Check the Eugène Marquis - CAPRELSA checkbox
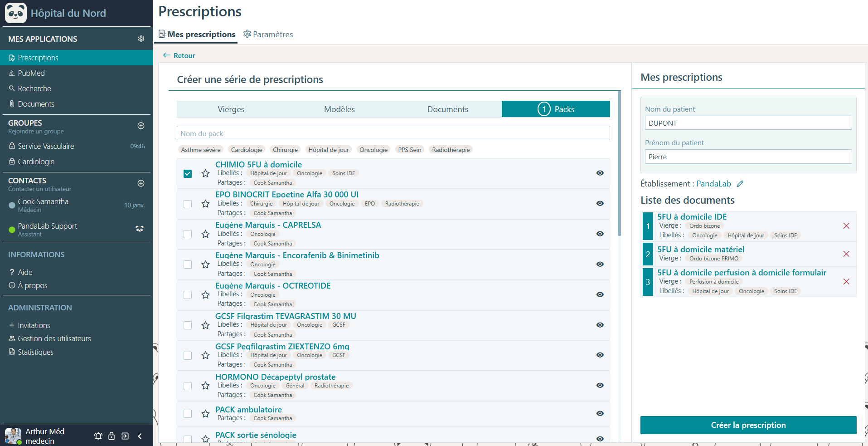The width and height of the screenshot is (868, 446). point(188,234)
